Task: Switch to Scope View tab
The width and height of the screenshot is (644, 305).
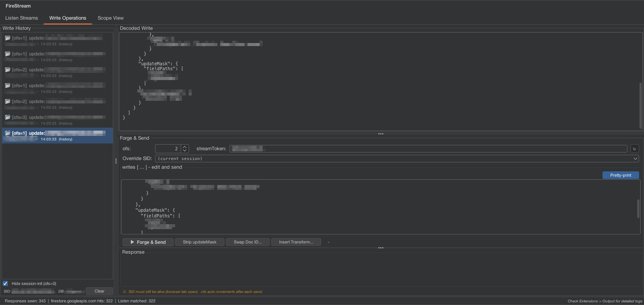Action: click(x=111, y=18)
